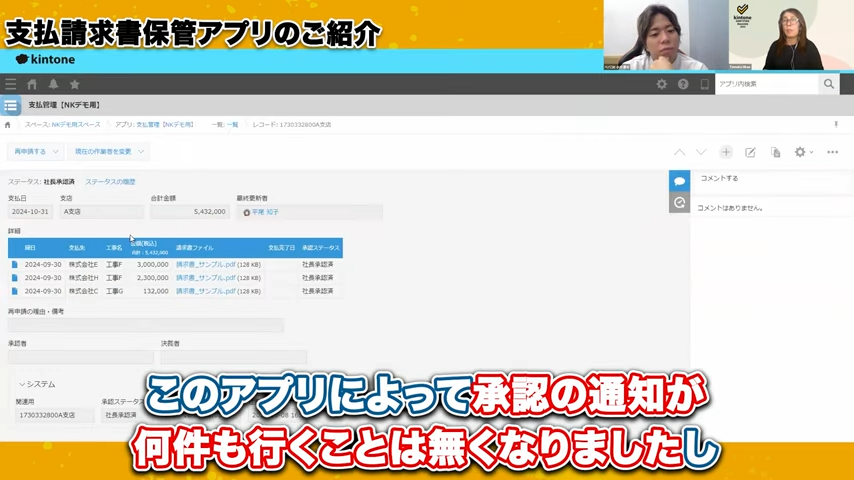Open the ステータスの履歴 link
This screenshot has width=854, height=480.
click(x=110, y=182)
